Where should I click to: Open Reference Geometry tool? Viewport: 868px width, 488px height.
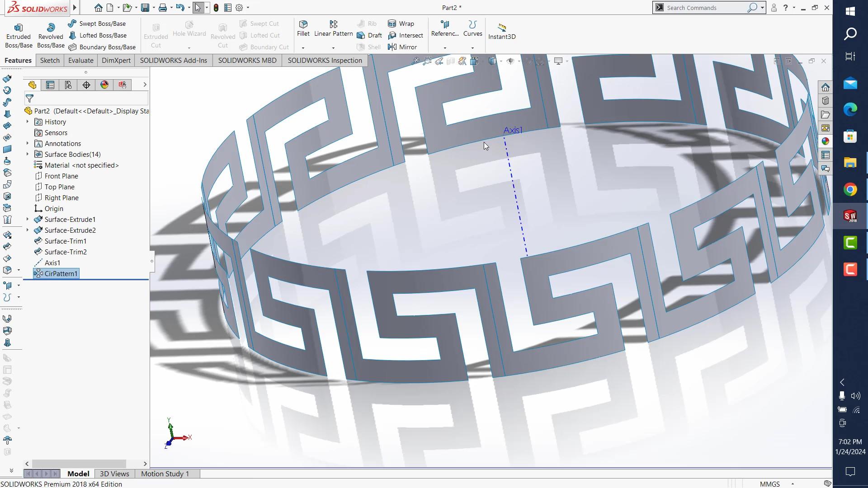coord(445,28)
